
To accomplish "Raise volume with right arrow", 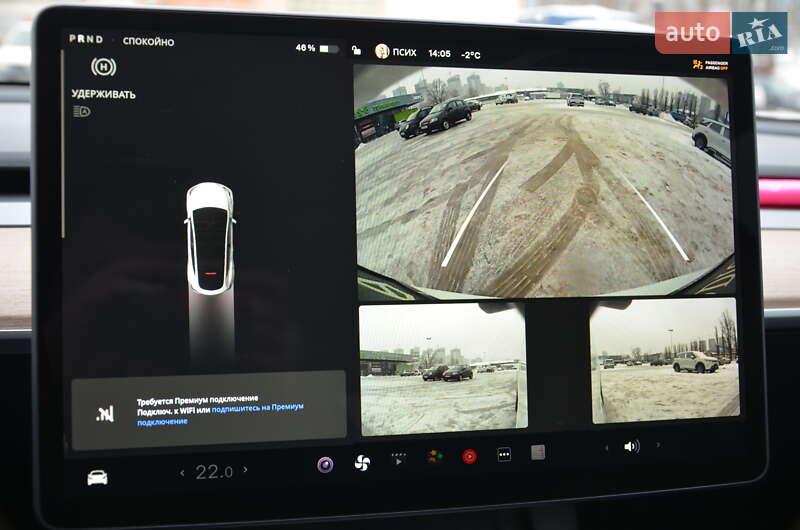I will 658,445.
